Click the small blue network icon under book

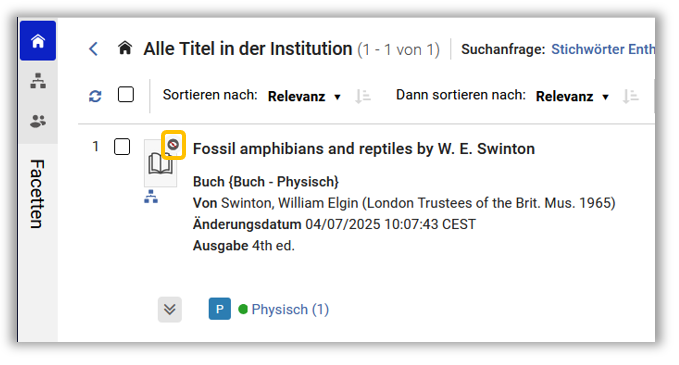[x=151, y=197]
